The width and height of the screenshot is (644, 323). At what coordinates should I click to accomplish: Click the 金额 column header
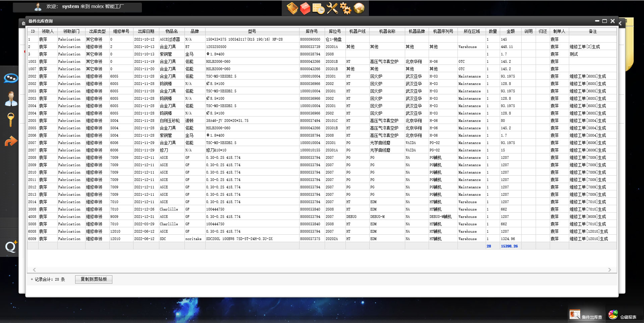[x=510, y=31]
